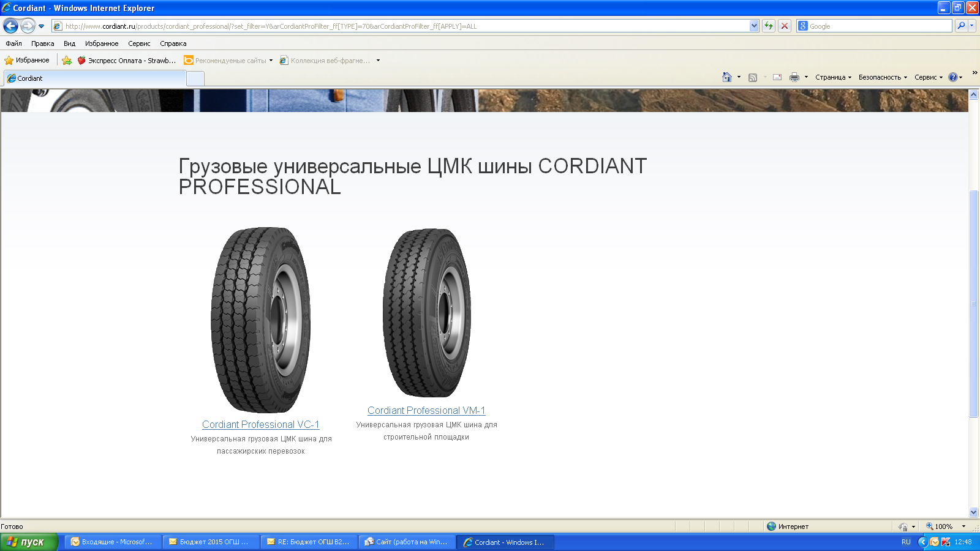Open the Cordiant Professional VC-1 link
The image size is (980, 551).
click(x=261, y=424)
